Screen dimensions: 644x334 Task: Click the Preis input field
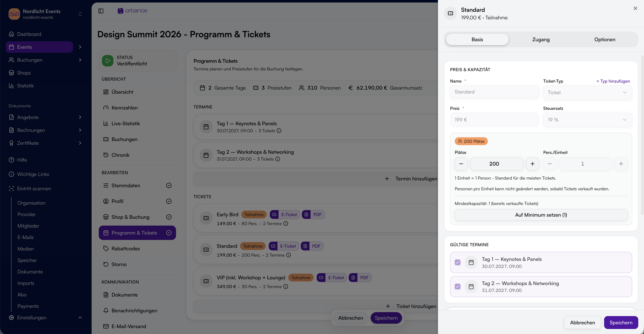pyautogui.click(x=494, y=120)
